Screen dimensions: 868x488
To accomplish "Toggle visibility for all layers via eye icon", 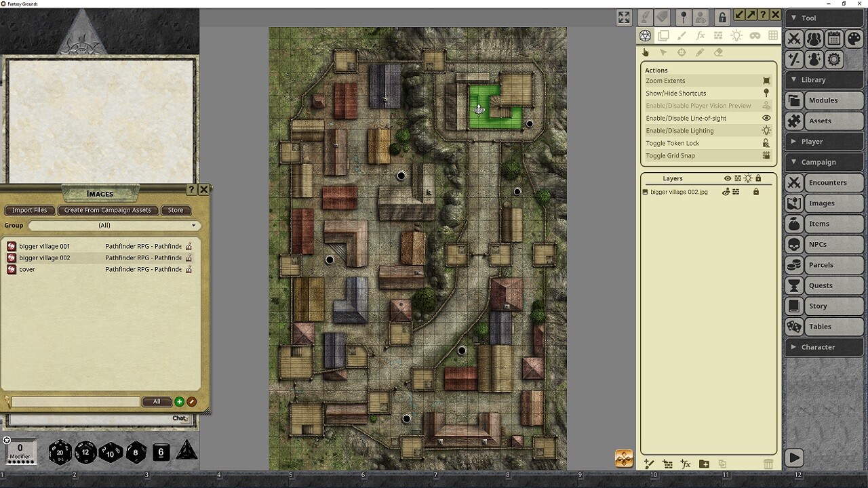I will click(727, 178).
